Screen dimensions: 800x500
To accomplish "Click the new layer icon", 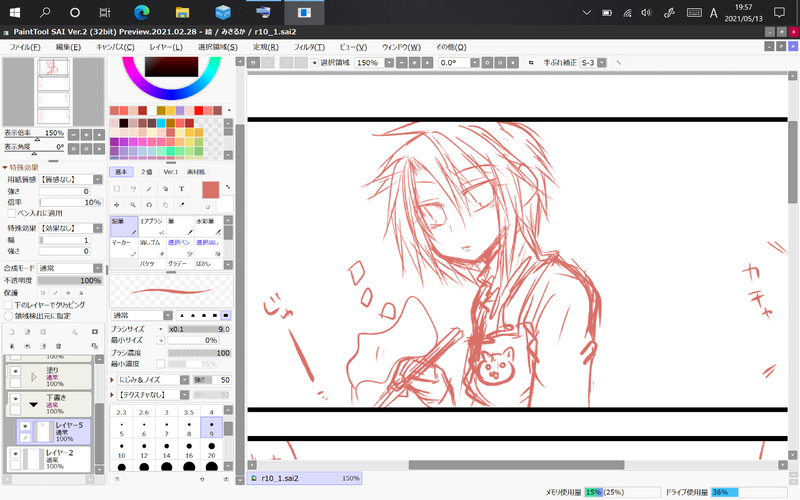I will [12, 332].
